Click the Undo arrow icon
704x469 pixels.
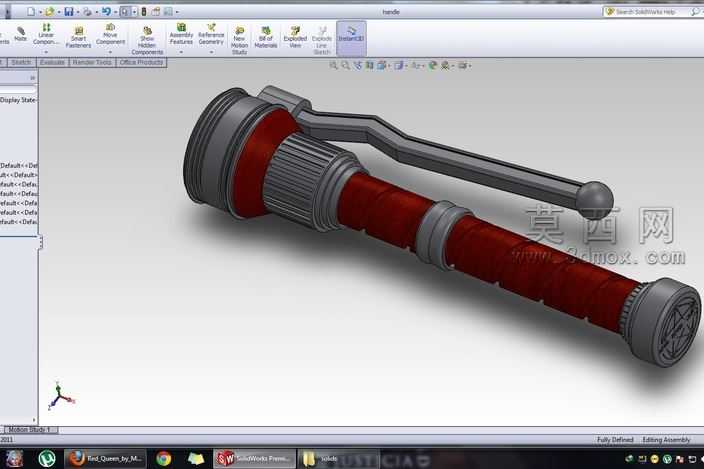click(106, 12)
